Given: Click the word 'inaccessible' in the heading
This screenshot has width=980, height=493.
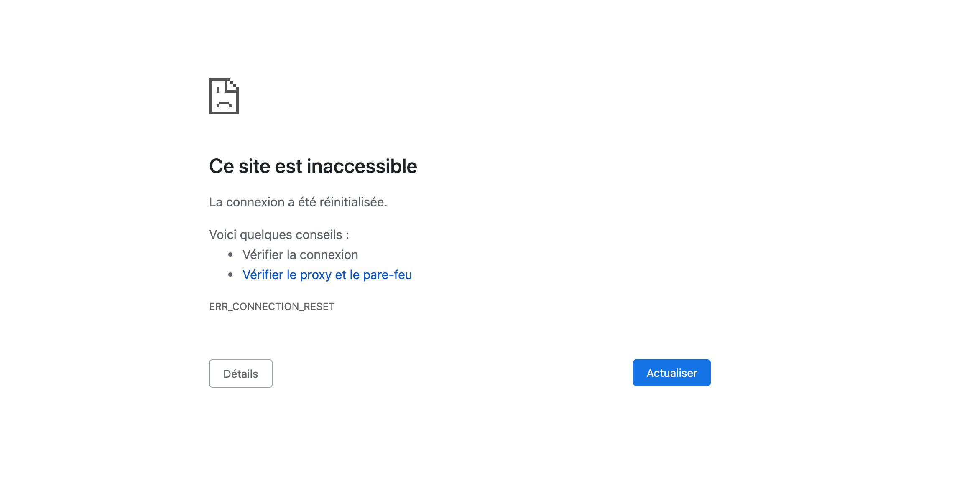Looking at the screenshot, I should point(362,166).
